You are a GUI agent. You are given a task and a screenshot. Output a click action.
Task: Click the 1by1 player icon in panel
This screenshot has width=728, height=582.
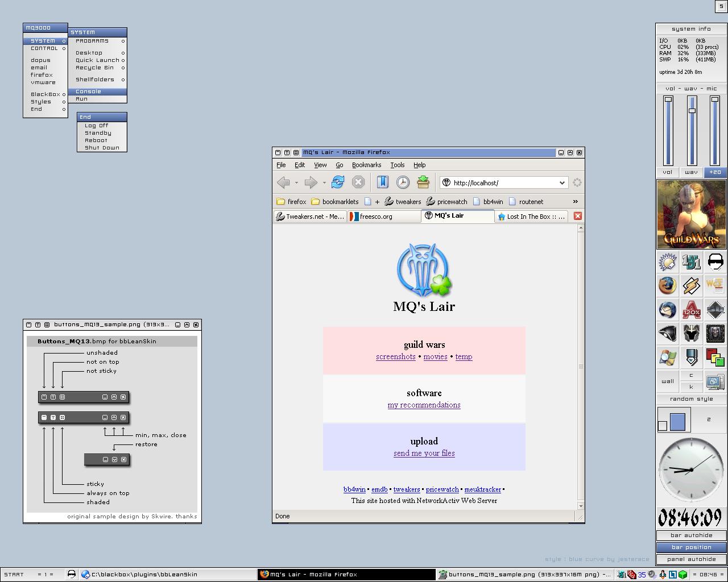point(692,261)
